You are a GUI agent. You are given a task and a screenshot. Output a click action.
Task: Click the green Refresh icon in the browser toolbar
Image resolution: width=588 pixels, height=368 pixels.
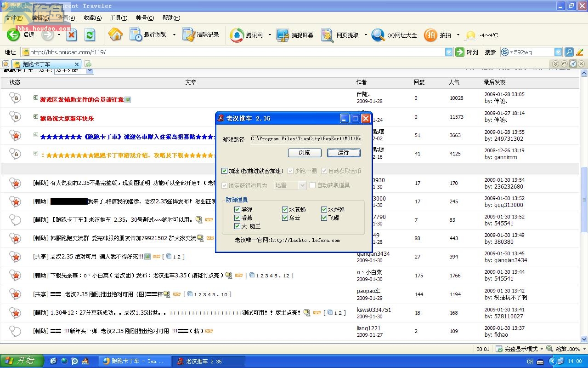coord(90,35)
